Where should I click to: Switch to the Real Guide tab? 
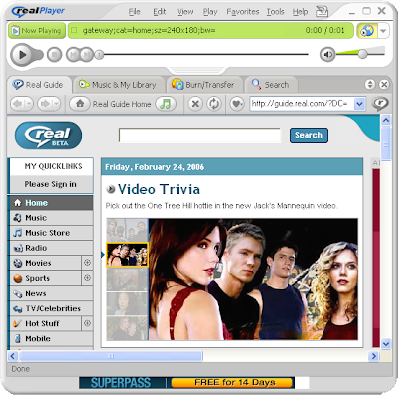coord(39,85)
